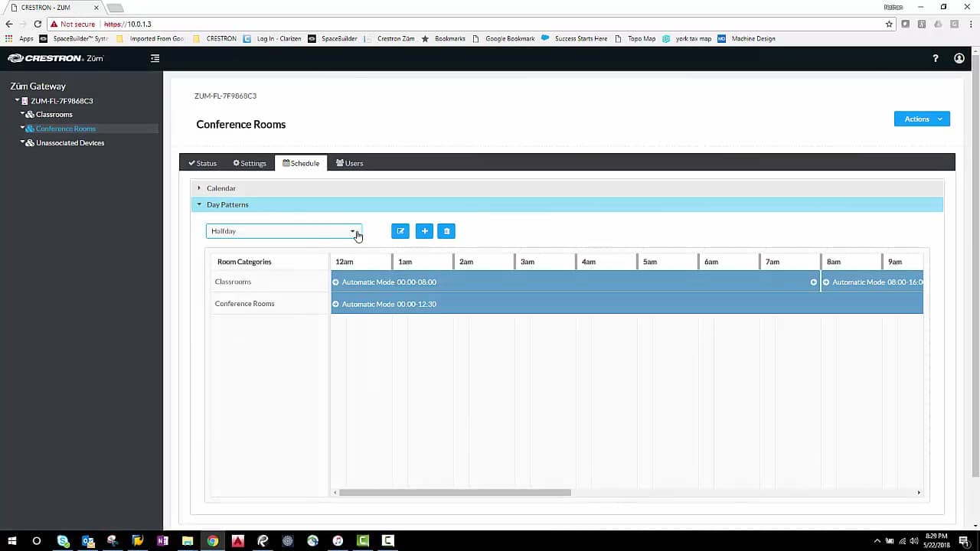Screen dimensions: 980x551
Task: Open the user account icon
Action: pyautogui.click(x=959, y=58)
